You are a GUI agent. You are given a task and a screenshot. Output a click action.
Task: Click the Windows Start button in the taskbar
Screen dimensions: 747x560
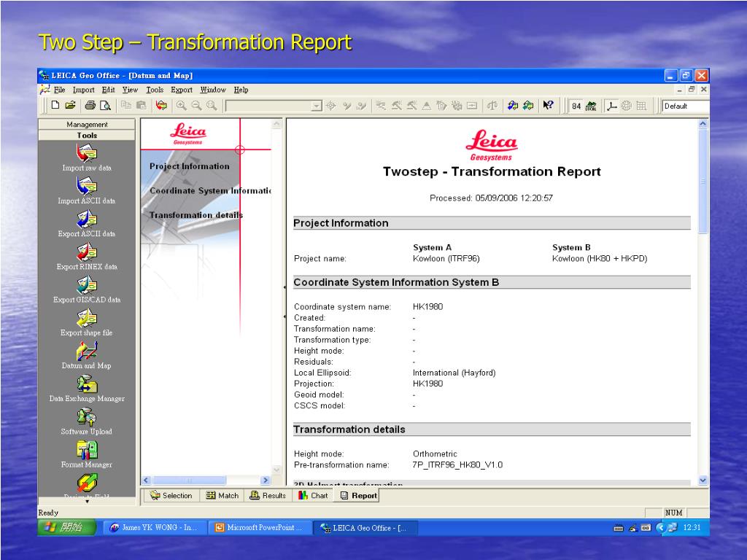coord(66,527)
